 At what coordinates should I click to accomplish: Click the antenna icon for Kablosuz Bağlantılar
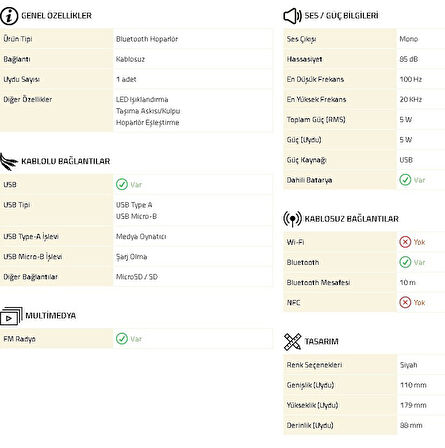292,219
